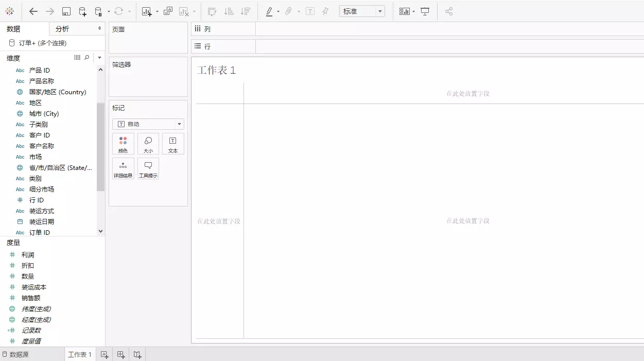The height and width of the screenshot is (361, 644).
Task: Open the new worksheet dropdown arrow
Action: pyautogui.click(x=157, y=12)
